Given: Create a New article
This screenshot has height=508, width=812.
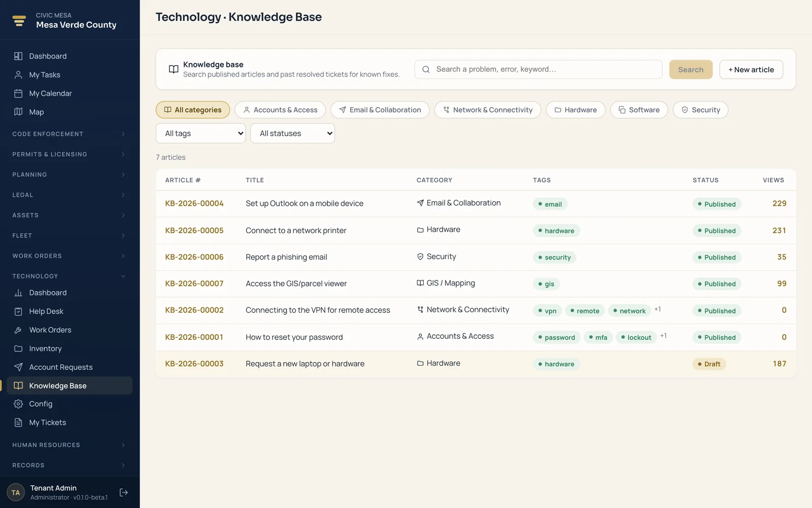Looking at the screenshot, I should point(751,70).
